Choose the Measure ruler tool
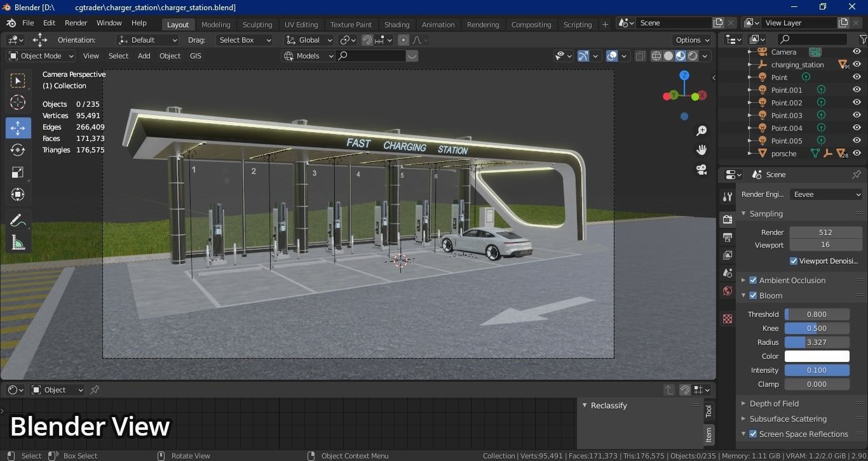The image size is (868, 461). tap(18, 243)
